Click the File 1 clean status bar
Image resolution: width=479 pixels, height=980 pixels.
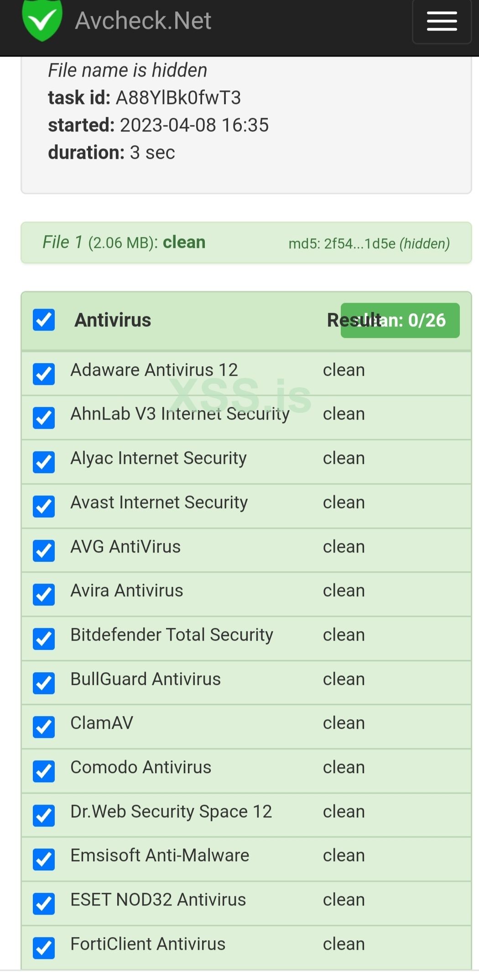point(246,243)
